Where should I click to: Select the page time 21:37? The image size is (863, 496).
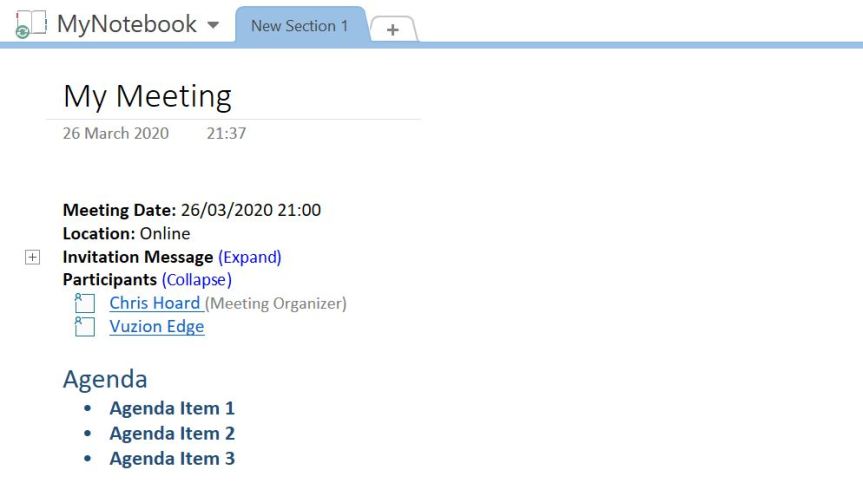tap(226, 133)
